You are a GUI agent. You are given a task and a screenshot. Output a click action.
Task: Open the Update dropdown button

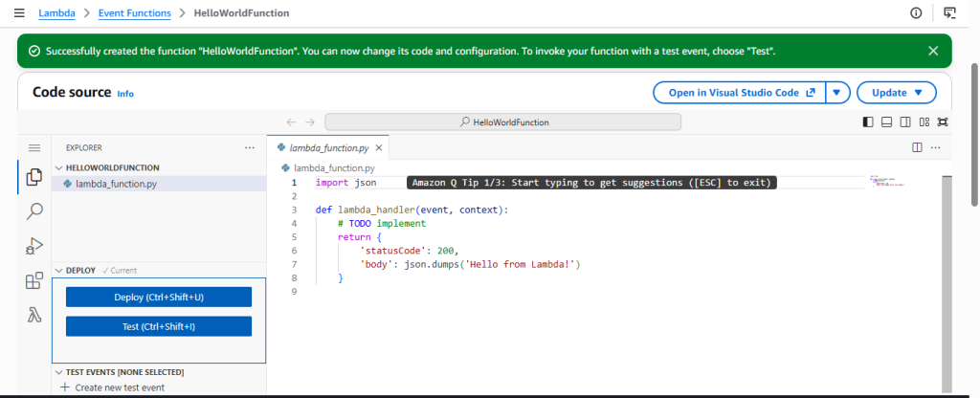pyautogui.click(x=896, y=93)
